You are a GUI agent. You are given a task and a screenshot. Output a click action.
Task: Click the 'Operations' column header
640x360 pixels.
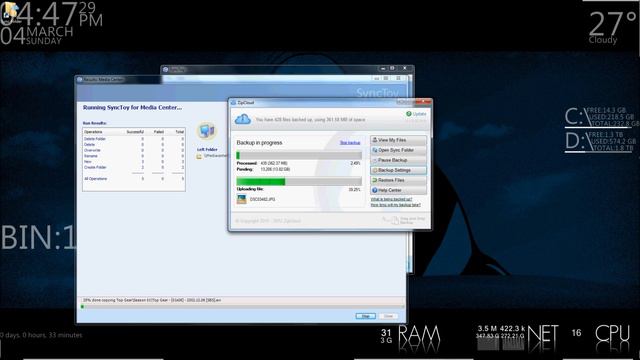[93, 132]
